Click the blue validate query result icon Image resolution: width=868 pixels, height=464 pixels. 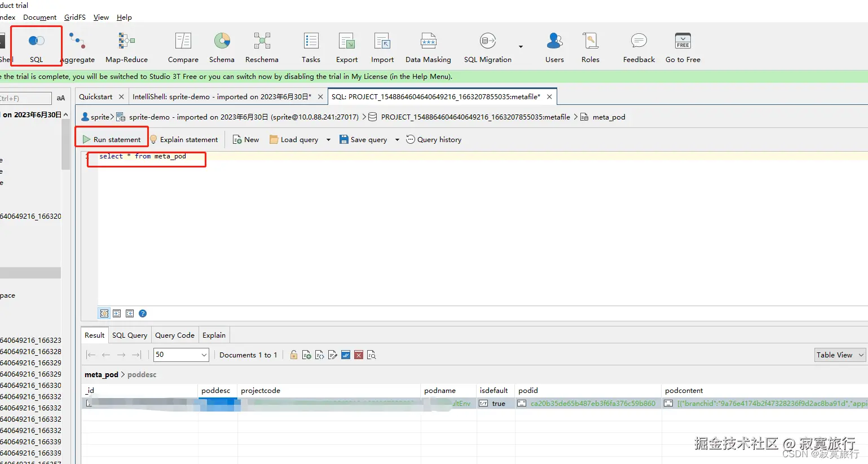[346, 355]
